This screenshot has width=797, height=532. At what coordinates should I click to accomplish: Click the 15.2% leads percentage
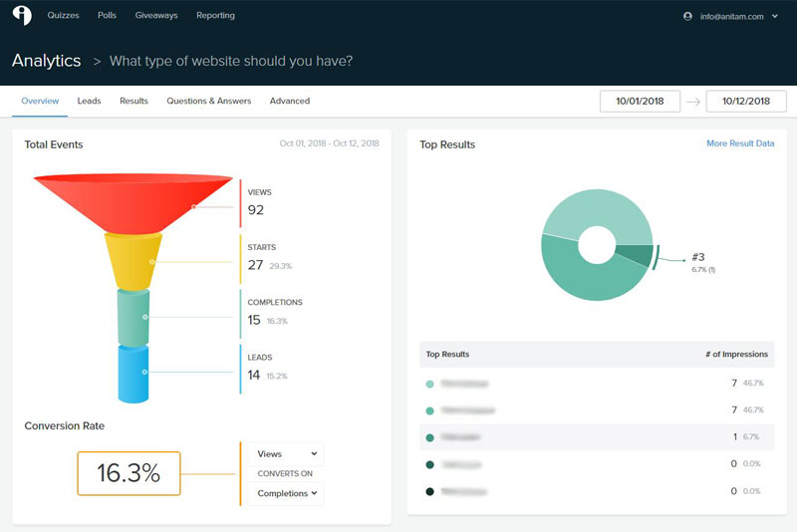point(277,376)
